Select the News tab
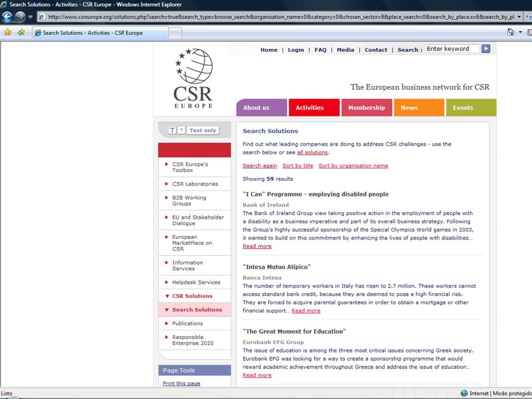 point(419,108)
